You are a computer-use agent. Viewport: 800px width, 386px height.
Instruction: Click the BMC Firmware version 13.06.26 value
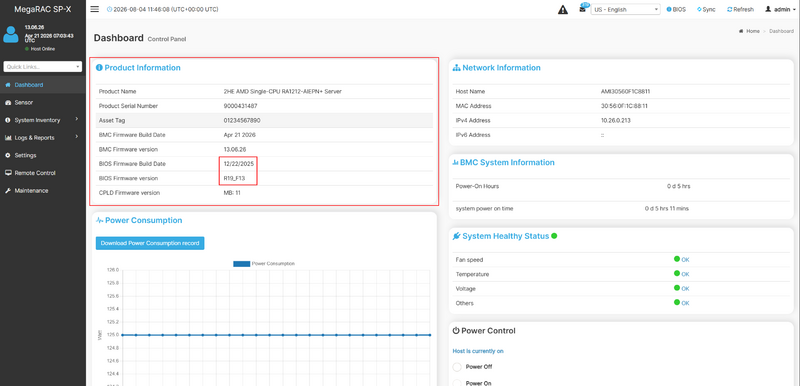tap(235, 149)
